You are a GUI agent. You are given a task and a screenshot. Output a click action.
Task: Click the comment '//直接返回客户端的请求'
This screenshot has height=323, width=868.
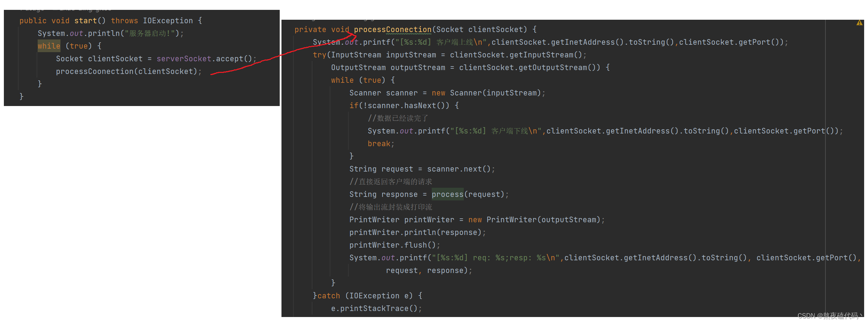coord(391,182)
